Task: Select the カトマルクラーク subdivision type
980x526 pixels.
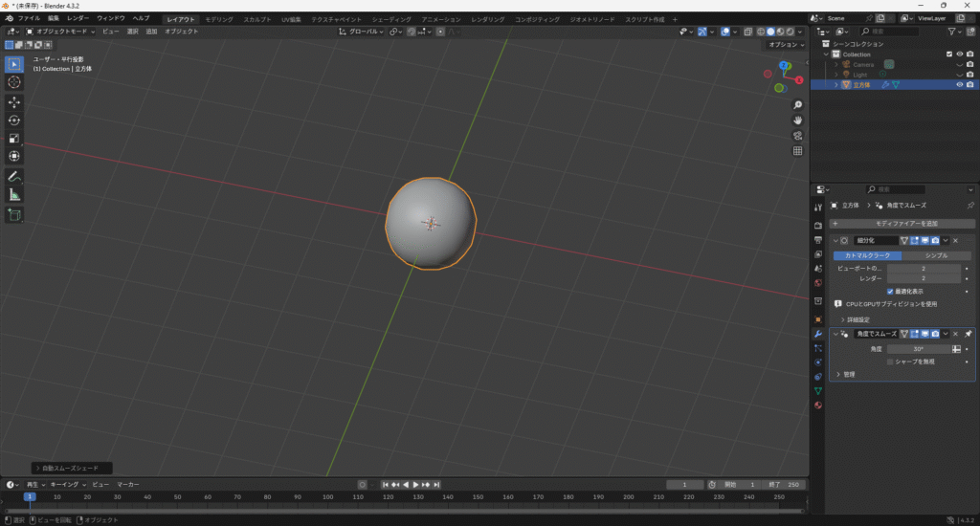Action: (867, 255)
